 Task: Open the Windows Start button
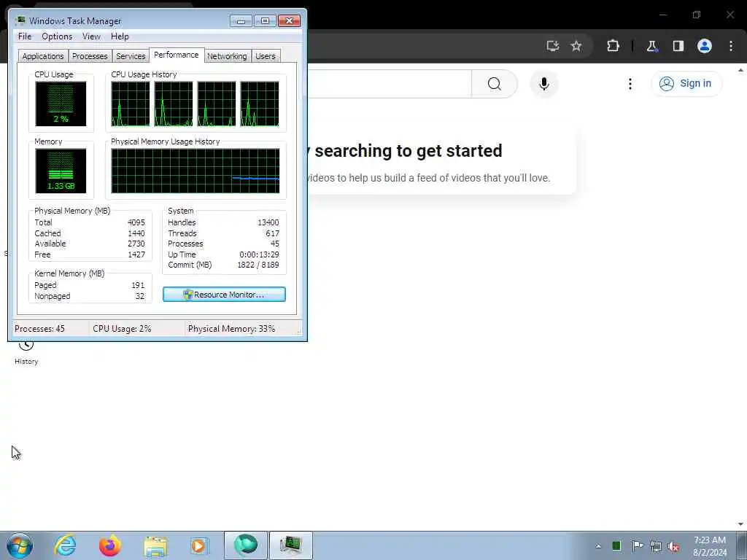[20, 545]
